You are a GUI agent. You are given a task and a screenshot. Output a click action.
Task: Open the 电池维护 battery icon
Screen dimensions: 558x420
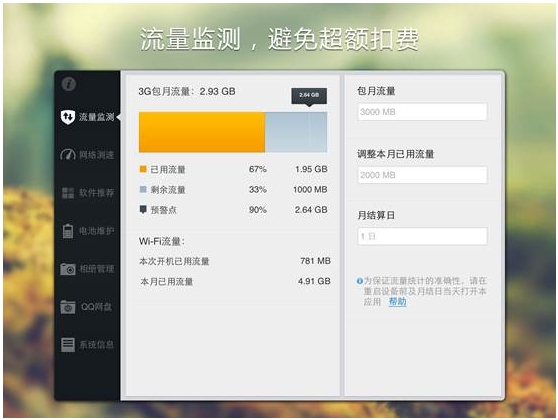(68, 231)
